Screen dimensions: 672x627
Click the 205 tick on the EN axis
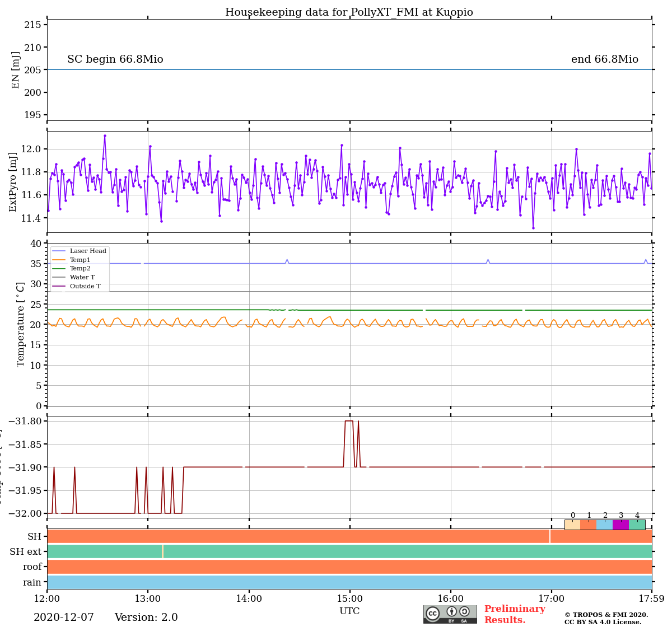(x=32, y=70)
